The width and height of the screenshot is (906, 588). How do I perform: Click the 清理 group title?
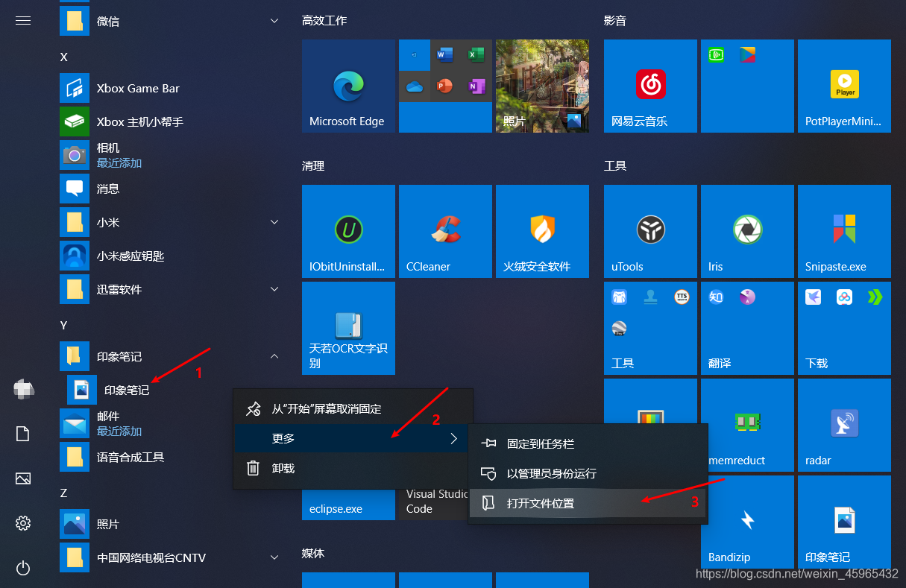[313, 166]
